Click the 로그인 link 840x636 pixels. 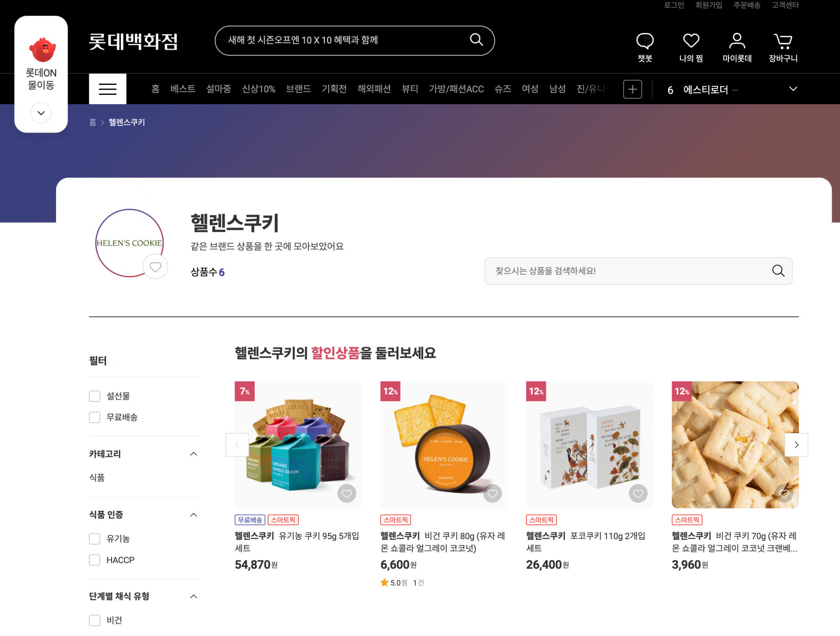[x=674, y=5]
